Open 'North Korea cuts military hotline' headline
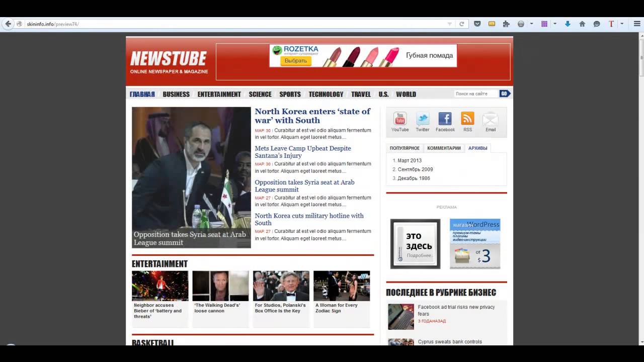 coord(309,219)
